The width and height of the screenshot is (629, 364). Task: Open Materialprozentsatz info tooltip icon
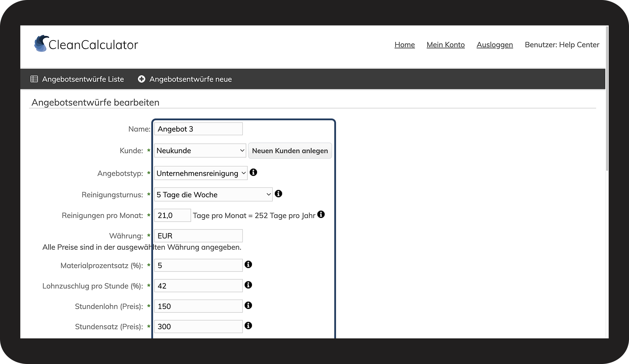248,264
